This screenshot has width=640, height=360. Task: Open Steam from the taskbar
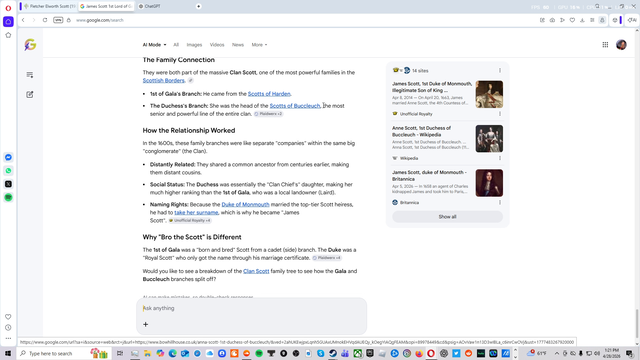[333, 353]
